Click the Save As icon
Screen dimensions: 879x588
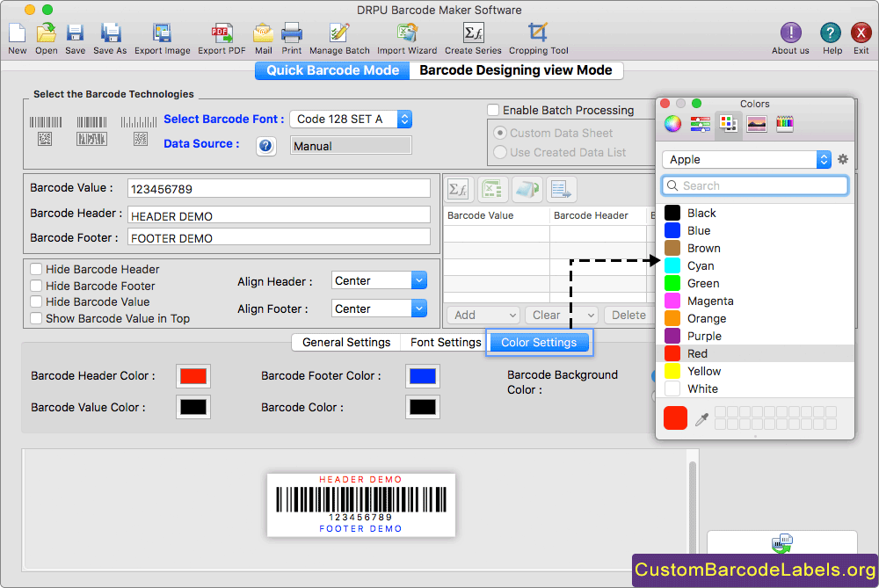(111, 33)
